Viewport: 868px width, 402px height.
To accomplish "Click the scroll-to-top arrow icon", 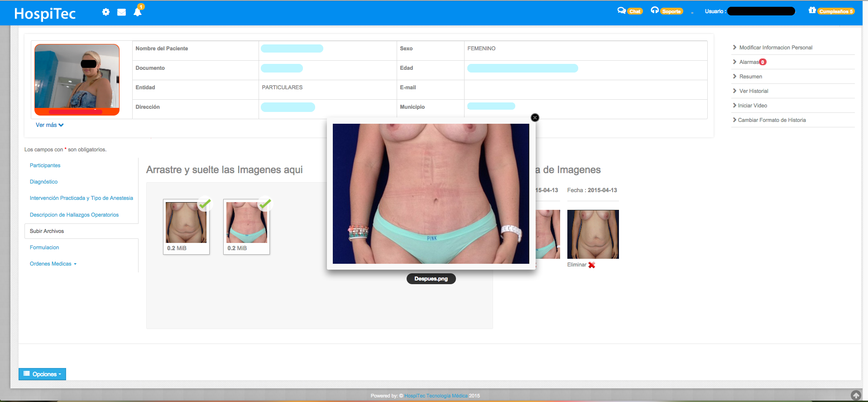I will [855, 395].
